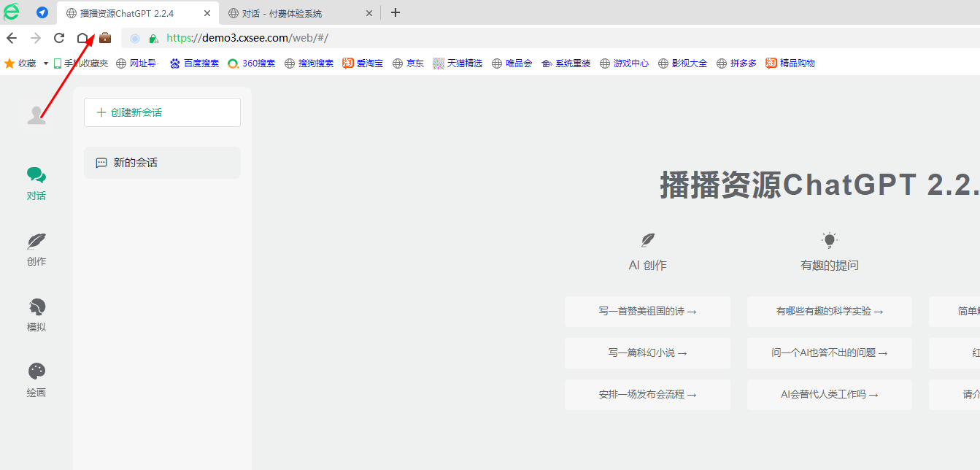Open 影视大全 bookmark
980x470 pixels.
point(682,63)
